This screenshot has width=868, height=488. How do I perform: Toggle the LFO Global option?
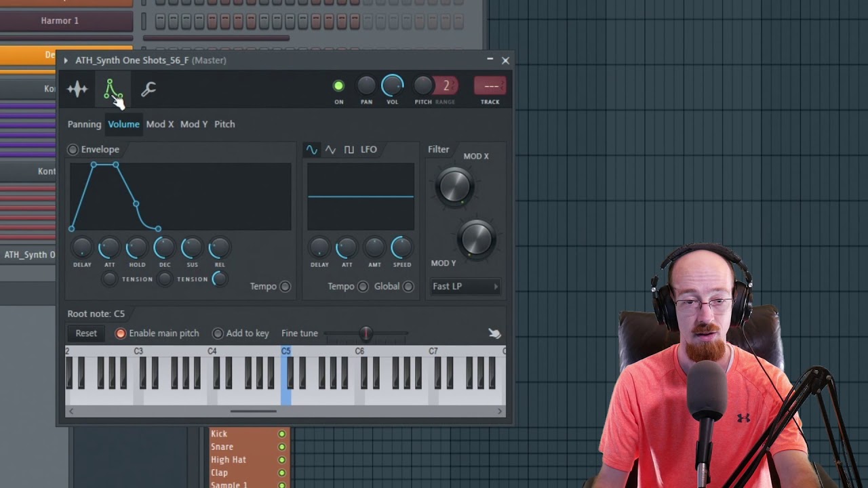tap(408, 286)
